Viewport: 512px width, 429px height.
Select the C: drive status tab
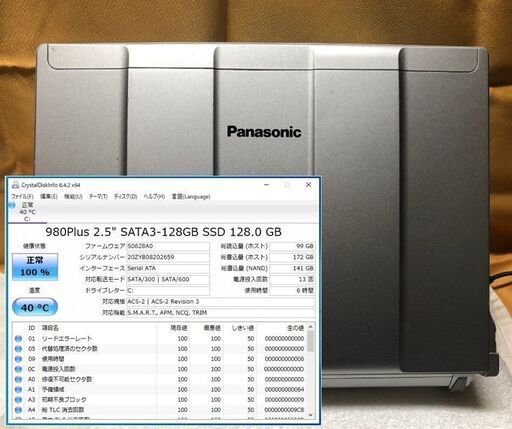[27, 212]
